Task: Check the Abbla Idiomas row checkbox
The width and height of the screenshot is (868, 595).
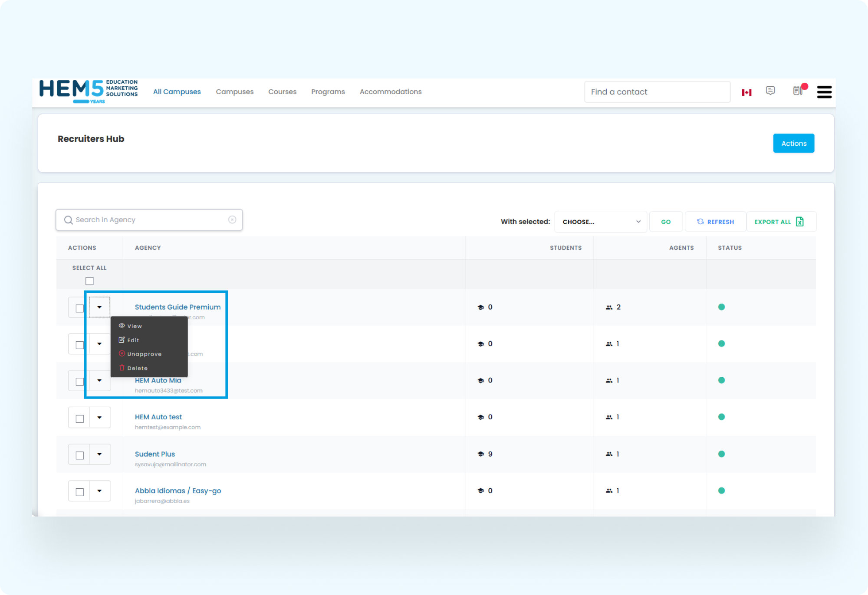Action: click(x=80, y=492)
